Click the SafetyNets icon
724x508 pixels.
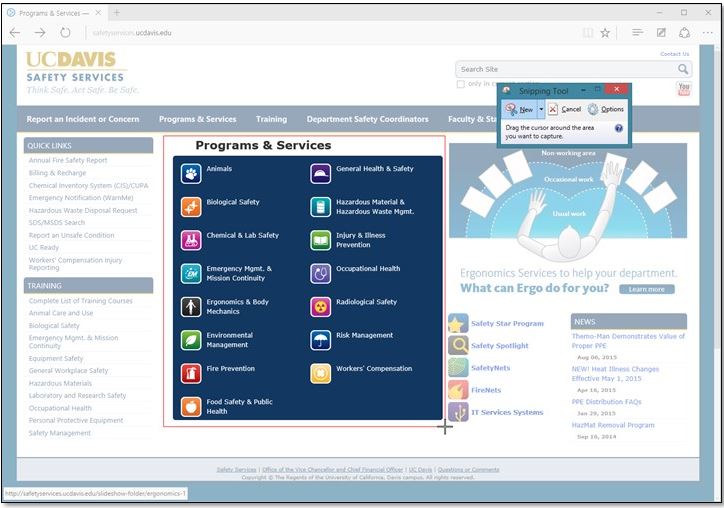[458, 368]
